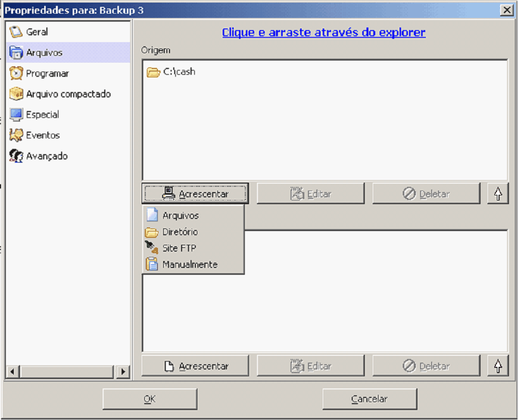518x420 pixels.
Task: Confirm the dialog with OK
Action: [150, 399]
